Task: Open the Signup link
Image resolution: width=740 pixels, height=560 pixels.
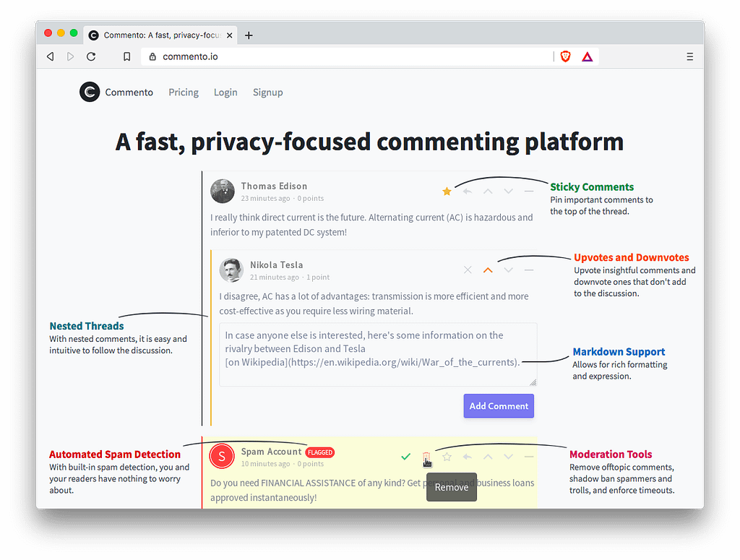Action: pyautogui.click(x=267, y=92)
